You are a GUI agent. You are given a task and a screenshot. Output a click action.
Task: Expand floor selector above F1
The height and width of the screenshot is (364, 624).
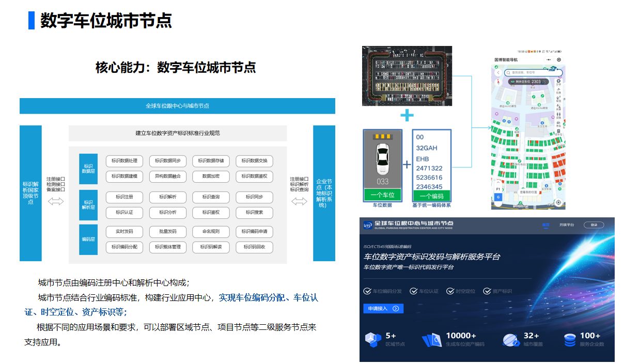[498, 182]
